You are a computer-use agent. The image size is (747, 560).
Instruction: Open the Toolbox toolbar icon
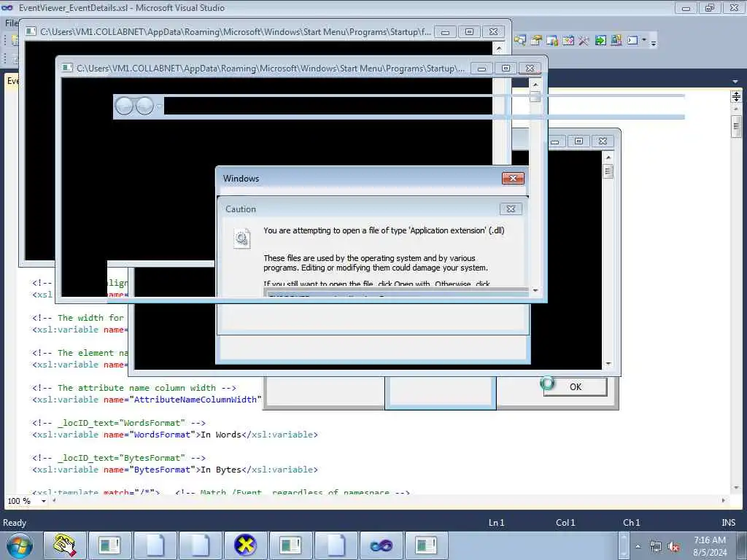[x=568, y=41]
